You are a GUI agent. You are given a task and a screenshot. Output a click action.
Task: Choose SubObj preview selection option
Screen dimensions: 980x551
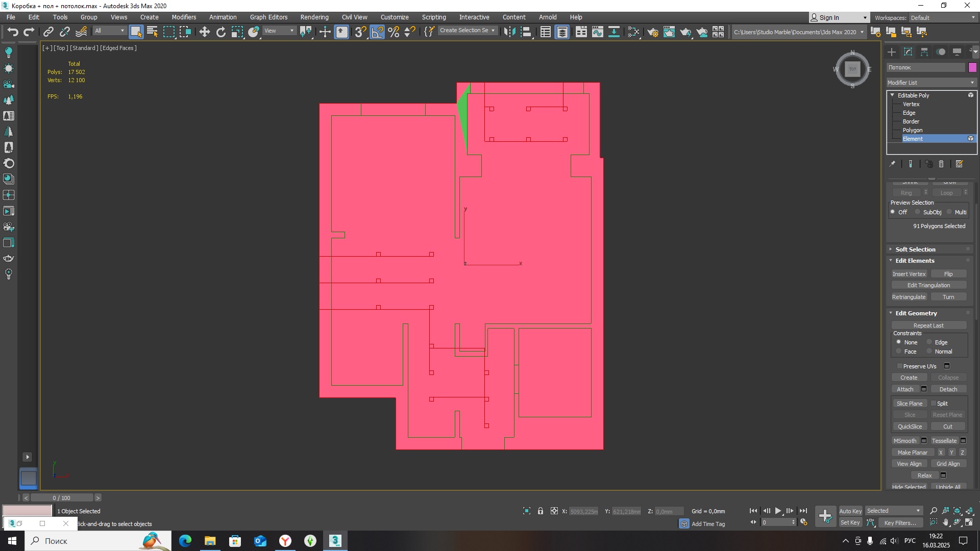click(917, 212)
